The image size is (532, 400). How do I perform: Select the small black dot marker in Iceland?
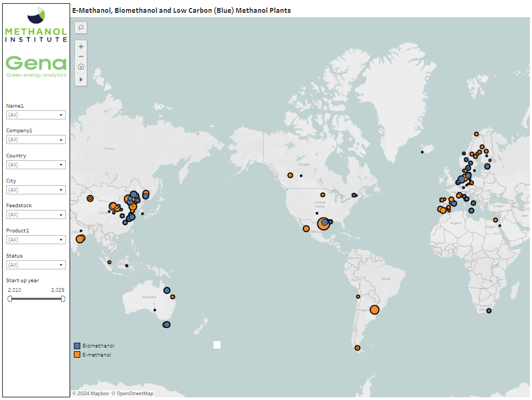click(422, 152)
